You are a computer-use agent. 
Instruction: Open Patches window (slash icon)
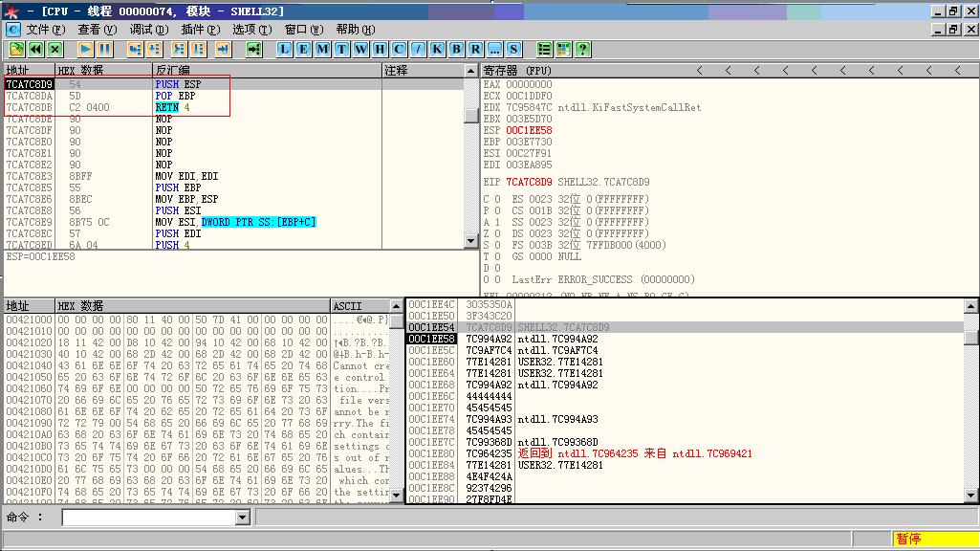[418, 50]
